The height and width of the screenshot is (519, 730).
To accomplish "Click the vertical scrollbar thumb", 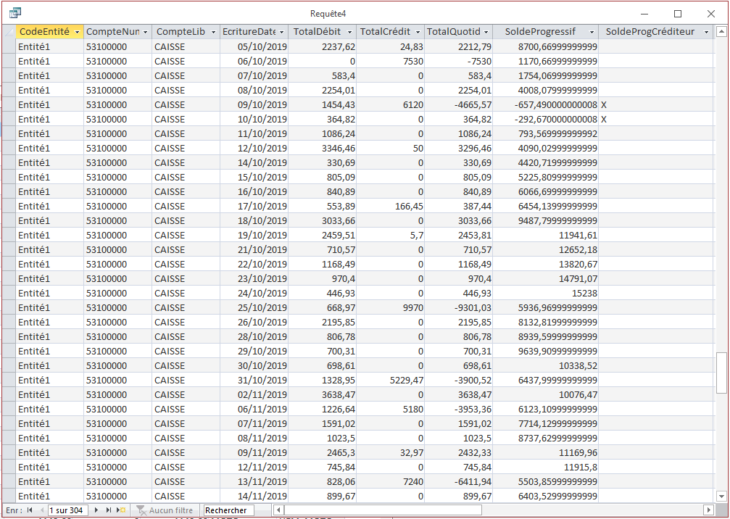I will 721,372.
